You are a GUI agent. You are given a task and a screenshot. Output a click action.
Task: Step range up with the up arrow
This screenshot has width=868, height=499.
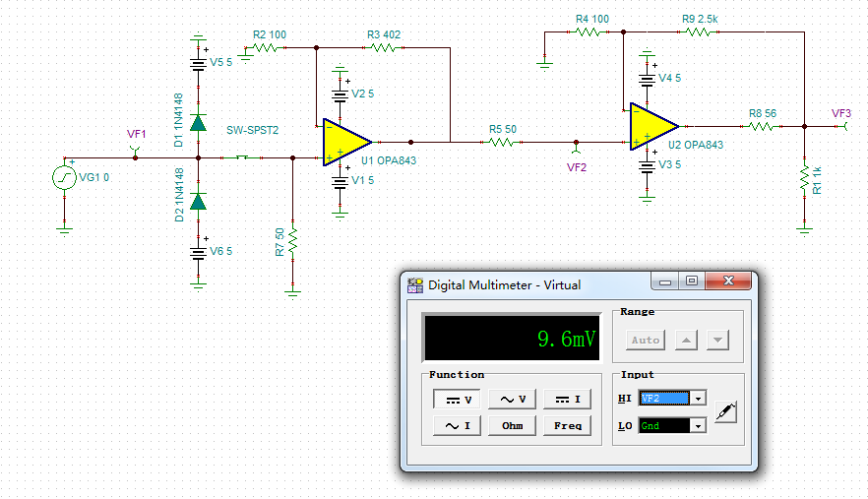pos(686,341)
